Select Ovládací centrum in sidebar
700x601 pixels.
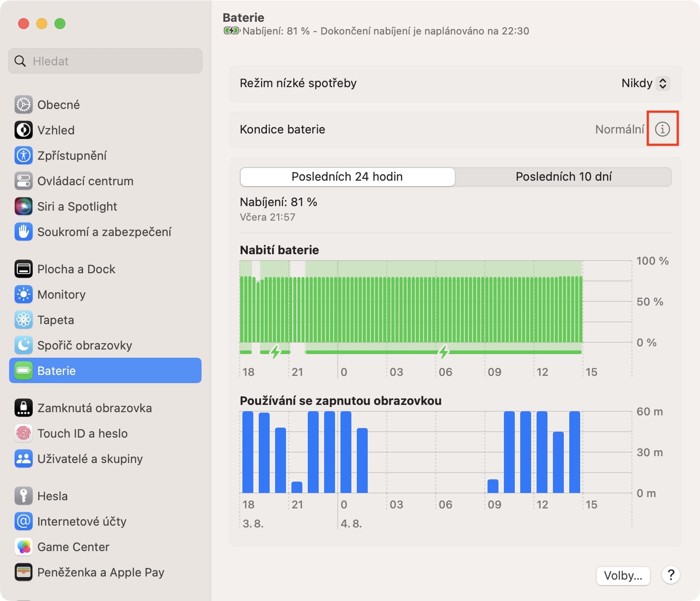(85, 181)
